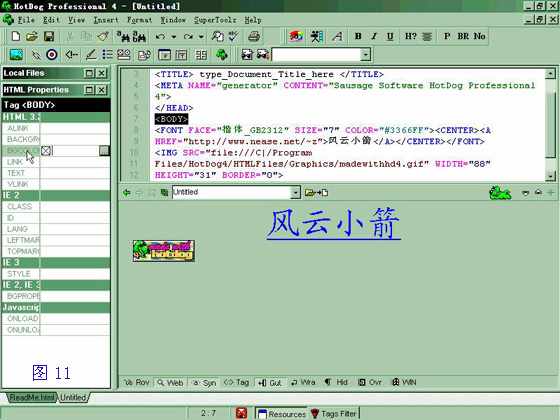Follow the blue 风云小箭 hyperlink in preview
560x420 pixels.
coord(334,224)
